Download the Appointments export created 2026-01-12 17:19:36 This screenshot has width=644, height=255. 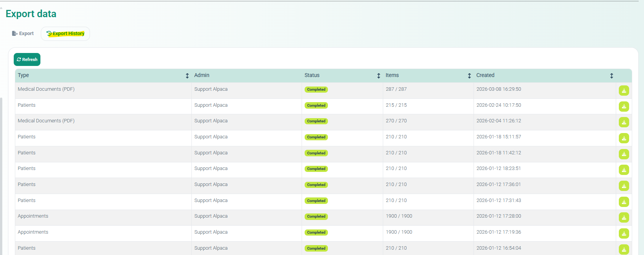click(624, 234)
